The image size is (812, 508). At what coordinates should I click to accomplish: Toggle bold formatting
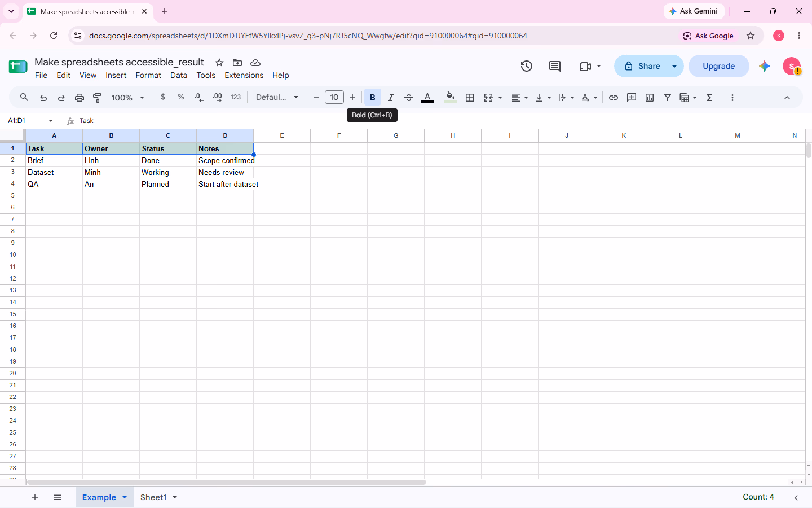click(x=373, y=98)
